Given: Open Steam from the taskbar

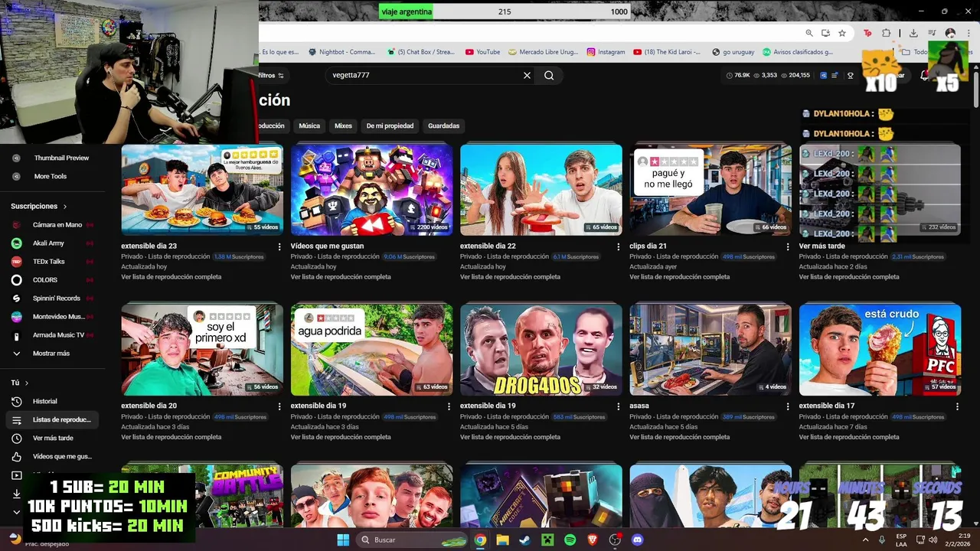Looking at the screenshot, I should pos(524,540).
